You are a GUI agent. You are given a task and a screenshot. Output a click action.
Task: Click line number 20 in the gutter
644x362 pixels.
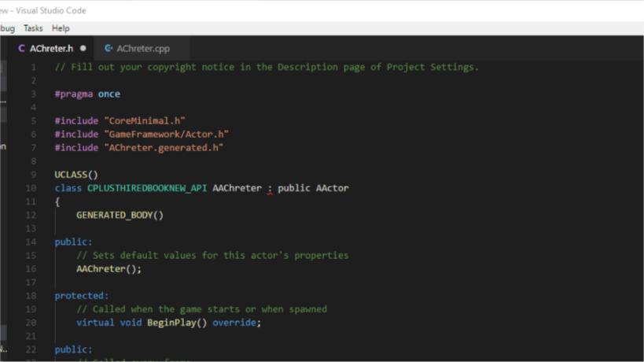tap(31, 323)
